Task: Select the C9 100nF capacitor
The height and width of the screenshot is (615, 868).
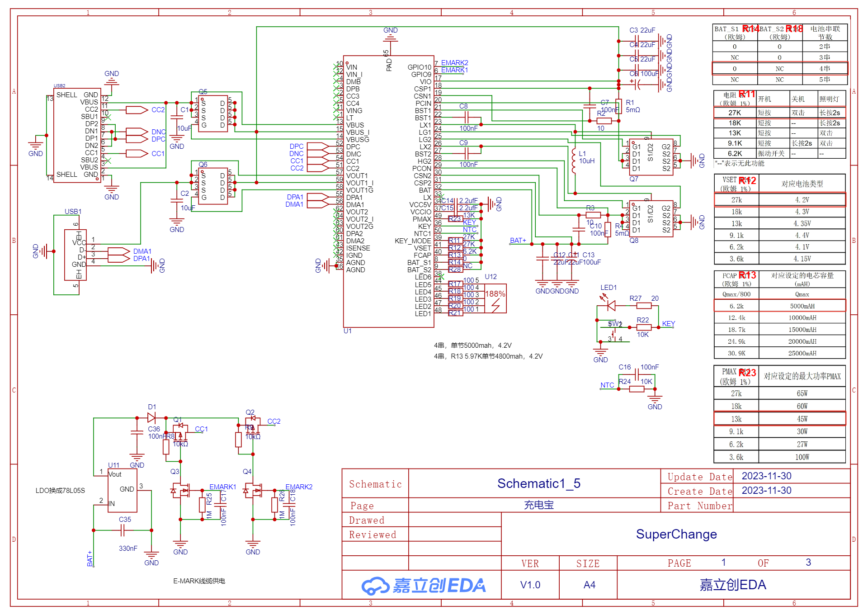Action: tap(467, 154)
